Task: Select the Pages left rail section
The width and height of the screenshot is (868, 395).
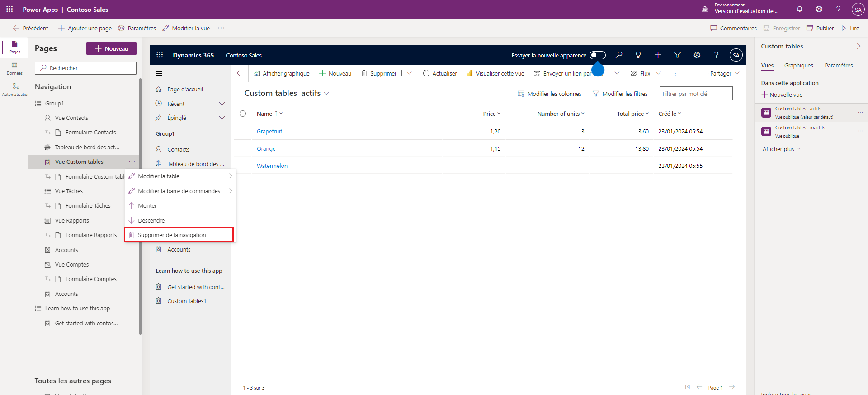Action: click(x=14, y=47)
